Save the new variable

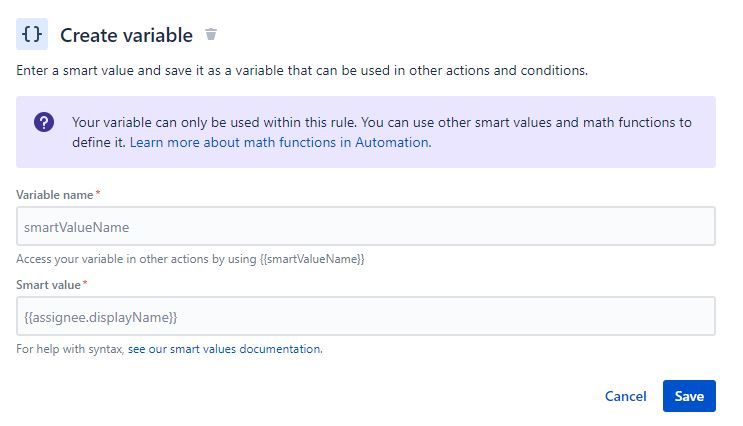point(689,396)
